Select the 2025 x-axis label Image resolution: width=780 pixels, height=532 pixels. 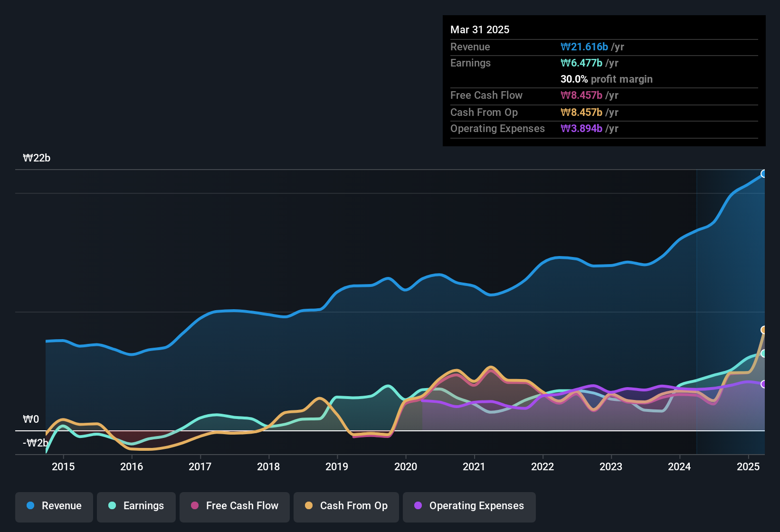point(748,466)
